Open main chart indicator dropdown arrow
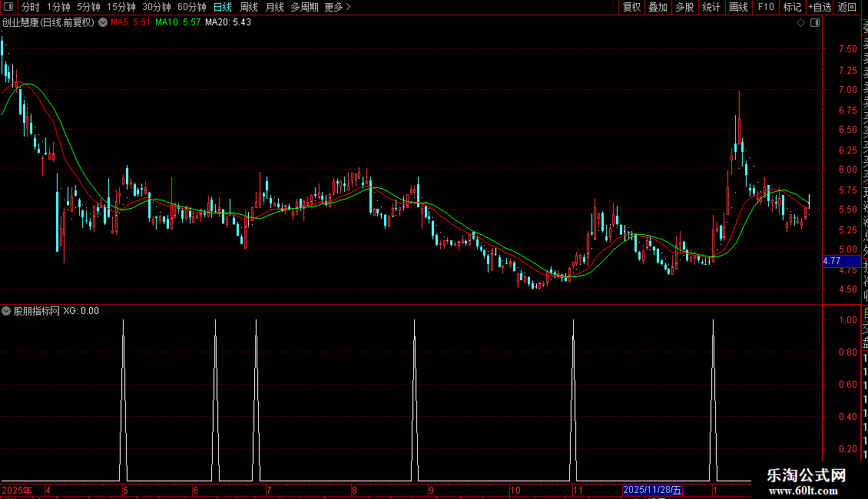This screenshot has height=499, width=868. point(103,22)
